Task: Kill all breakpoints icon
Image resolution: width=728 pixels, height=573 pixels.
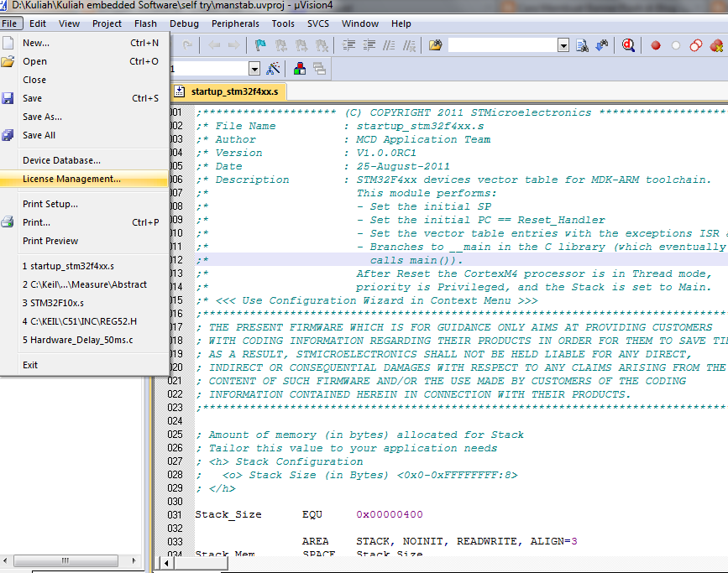Action: pos(716,45)
